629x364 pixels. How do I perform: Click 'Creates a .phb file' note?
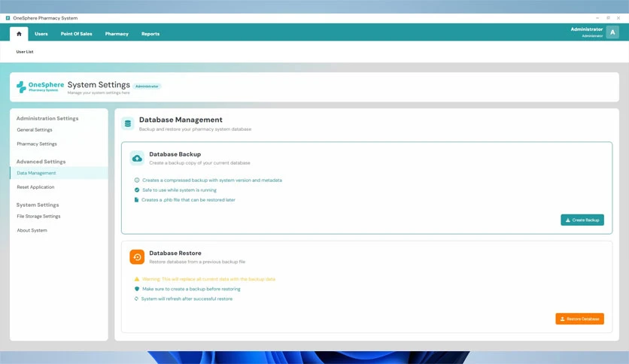tap(188, 200)
